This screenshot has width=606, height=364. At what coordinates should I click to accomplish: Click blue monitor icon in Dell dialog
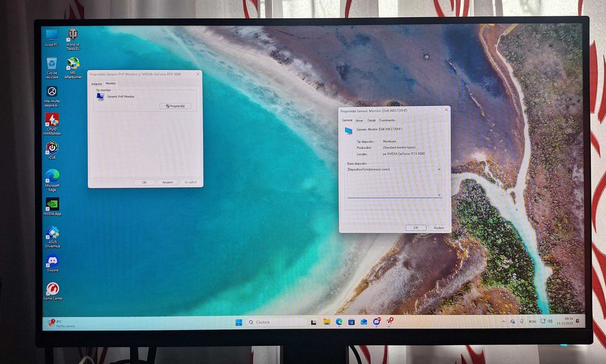tap(348, 131)
